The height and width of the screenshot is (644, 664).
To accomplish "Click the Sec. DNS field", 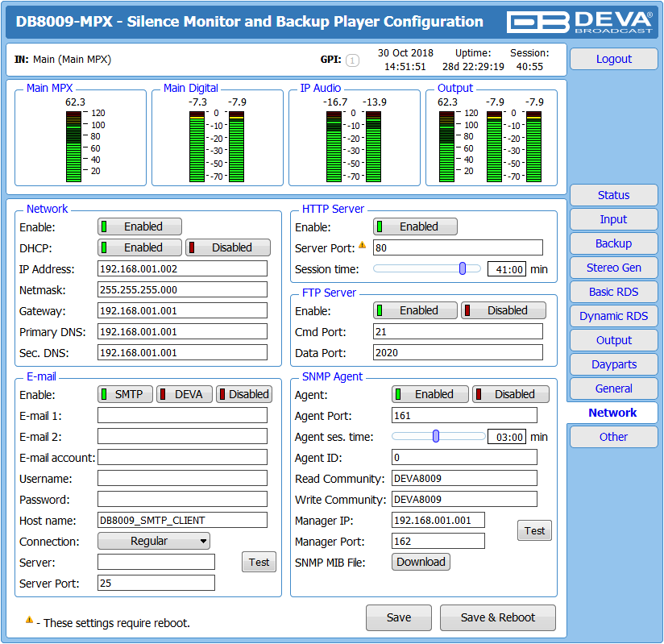I will pyautogui.click(x=182, y=352).
